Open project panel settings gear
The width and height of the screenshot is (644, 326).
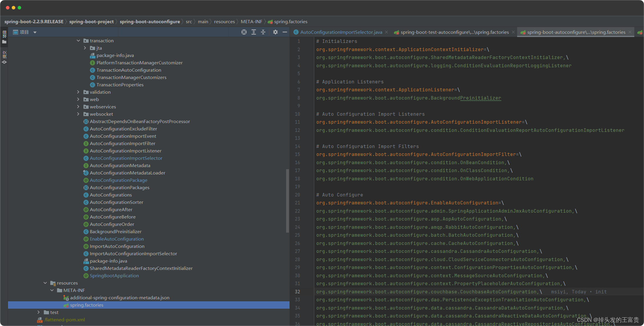pos(275,32)
